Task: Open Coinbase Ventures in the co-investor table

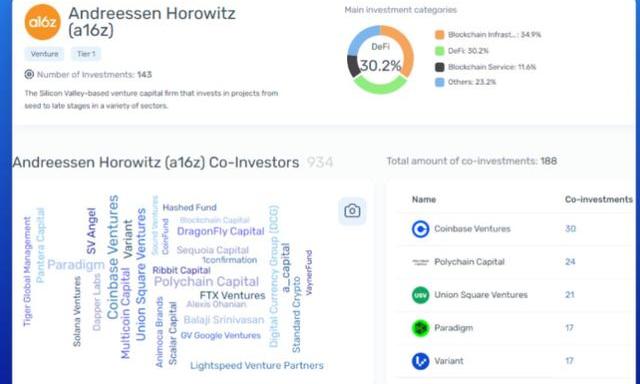Action: [x=472, y=229]
